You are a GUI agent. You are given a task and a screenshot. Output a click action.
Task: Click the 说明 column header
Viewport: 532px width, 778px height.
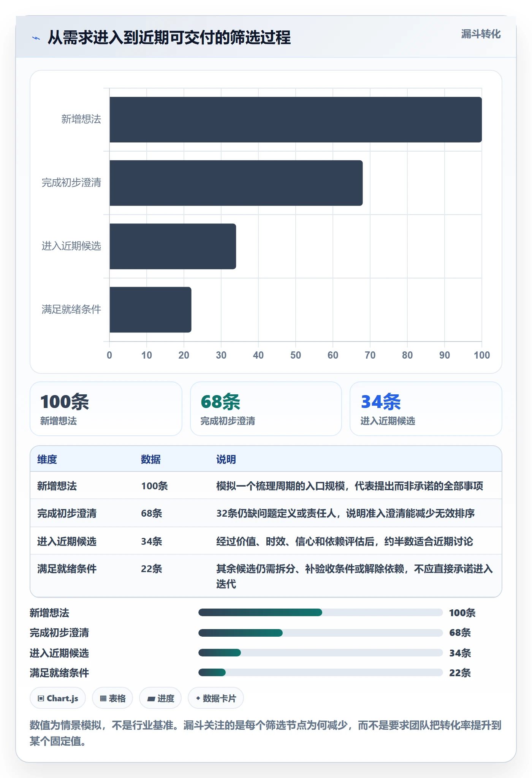[226, 459]
